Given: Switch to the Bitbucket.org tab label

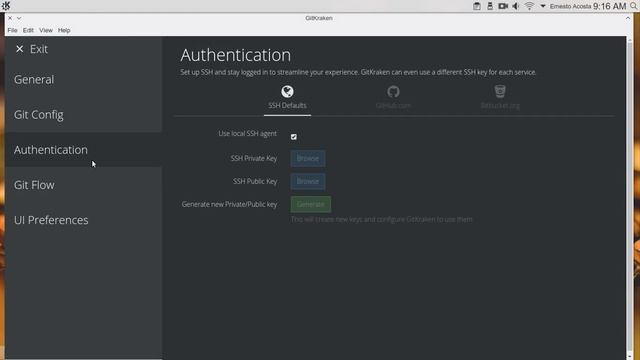Looking at the screenshot, I should pos(500,105).
